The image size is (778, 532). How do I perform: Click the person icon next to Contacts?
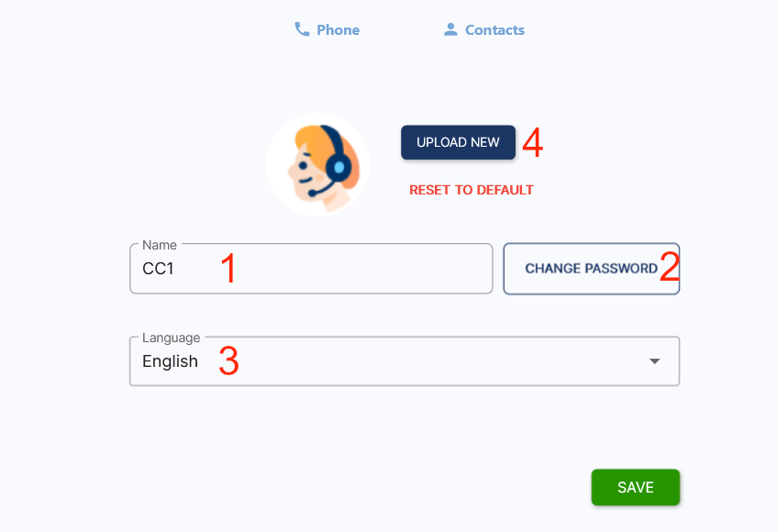coord(450,28)
